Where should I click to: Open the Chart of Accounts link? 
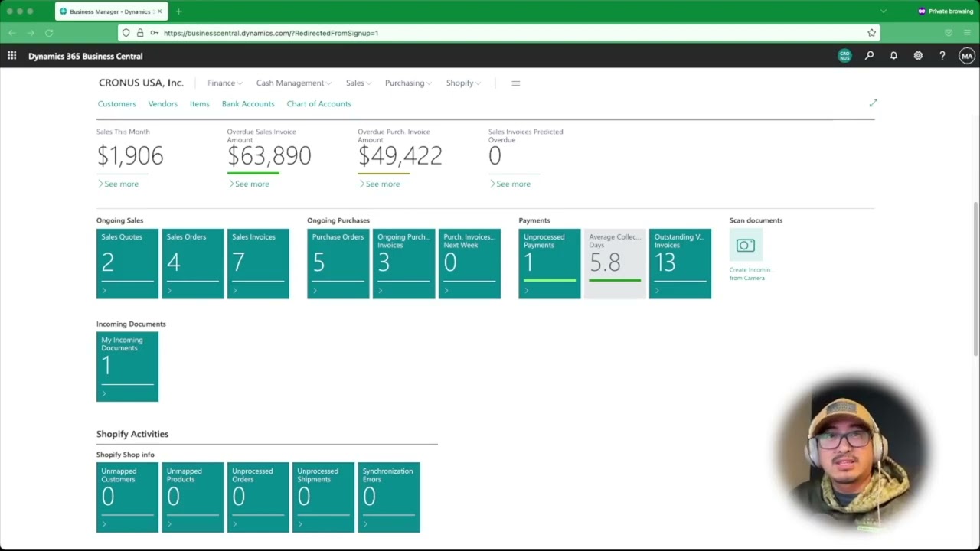pos(318,103)
